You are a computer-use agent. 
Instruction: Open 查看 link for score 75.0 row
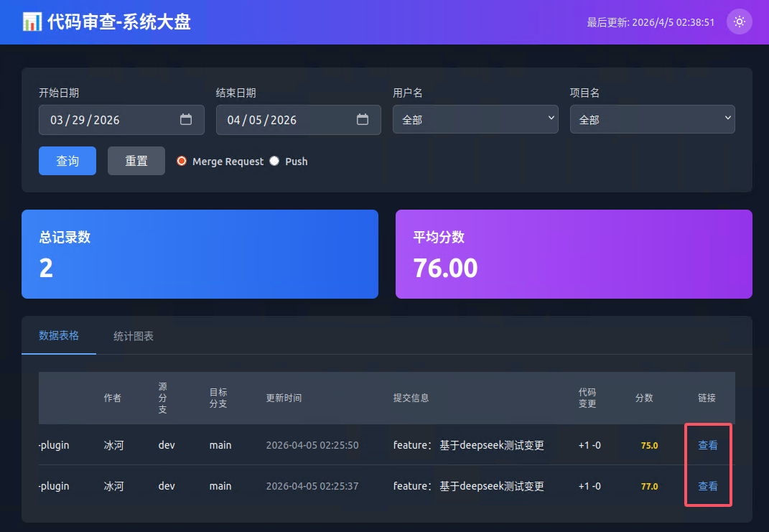tap(708, 445)
